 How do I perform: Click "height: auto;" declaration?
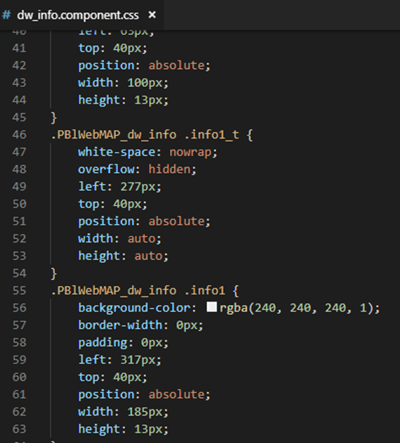coord(123,256)
